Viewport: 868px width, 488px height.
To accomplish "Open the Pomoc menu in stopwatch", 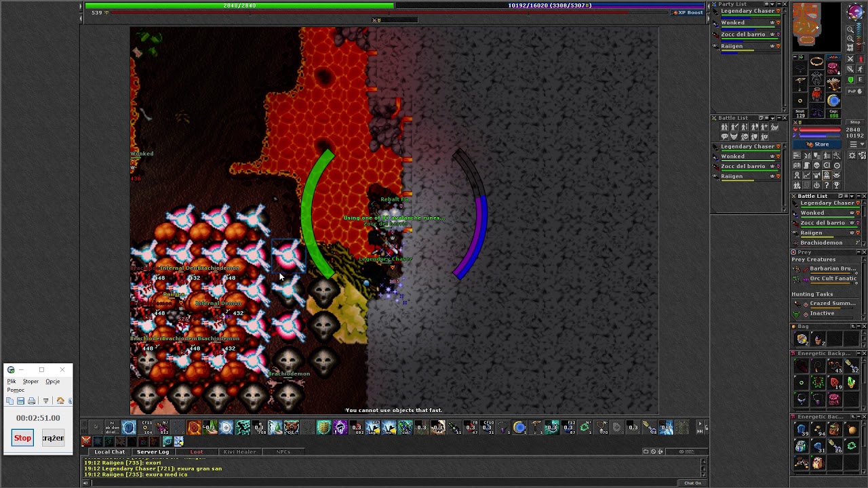I will tap(16, 390).
